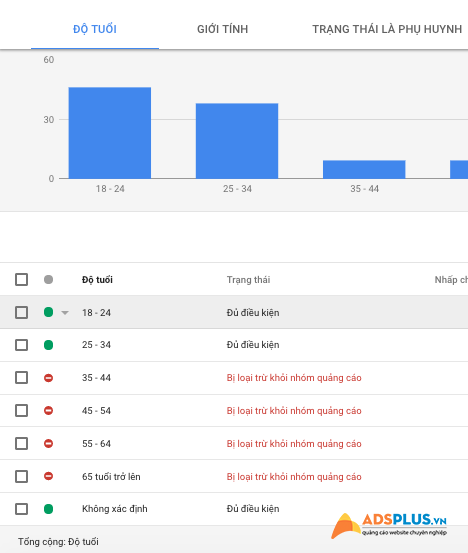468x553 pixels.
Task: Click red excluded icon for 45 - 54
Action: pos(48,411)
